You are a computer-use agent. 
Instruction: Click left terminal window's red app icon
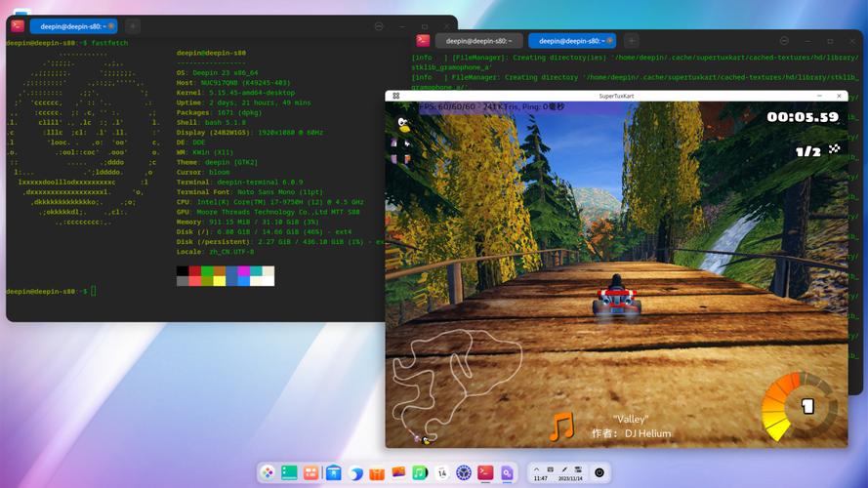[x=18, y=26]
